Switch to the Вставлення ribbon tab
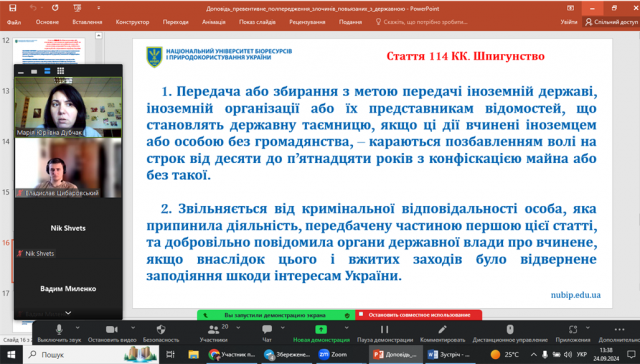 coord(87,22)
